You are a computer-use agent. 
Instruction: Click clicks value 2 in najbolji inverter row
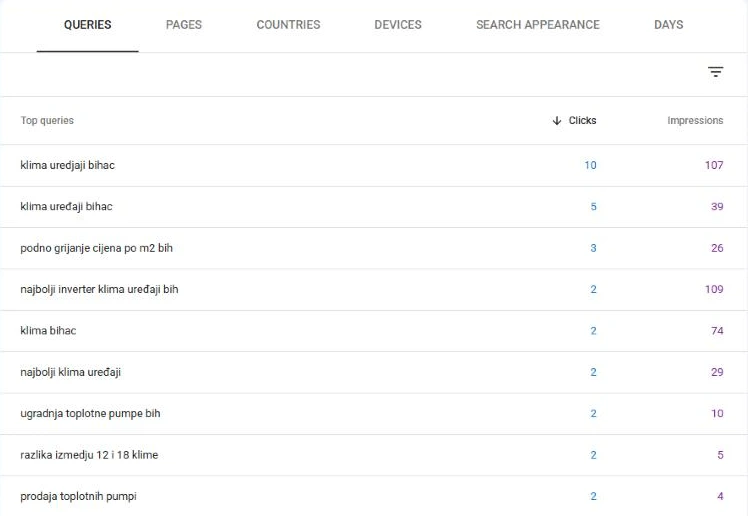pos(593,289)
